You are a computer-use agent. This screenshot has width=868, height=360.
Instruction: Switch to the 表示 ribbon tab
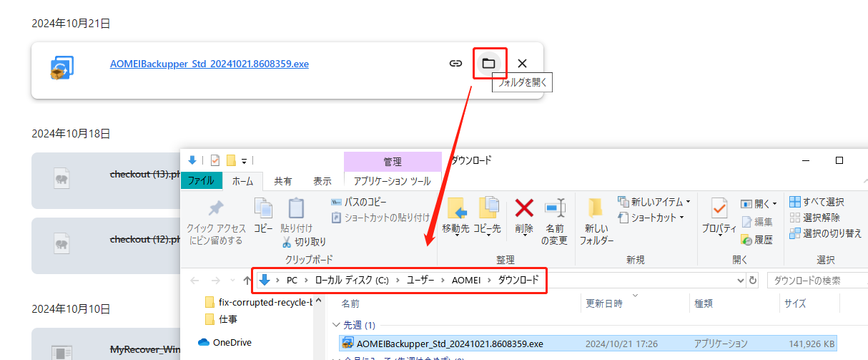coord(322,181)
